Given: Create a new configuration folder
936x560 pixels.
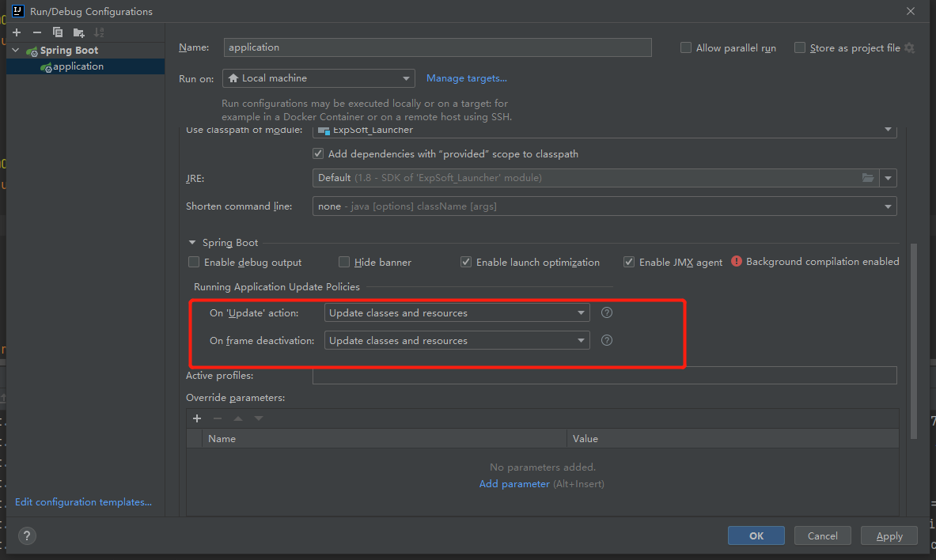Looking at the screenshot, I should [78, 32].
